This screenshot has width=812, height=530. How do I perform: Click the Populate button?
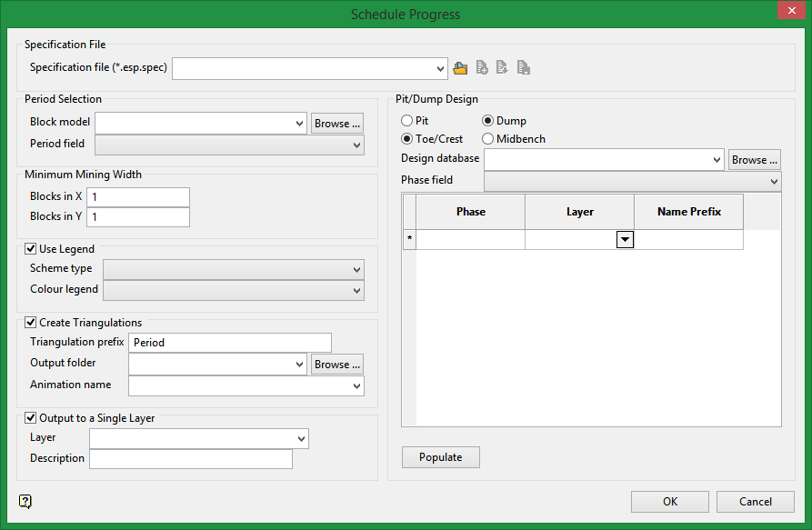point(440,457)
